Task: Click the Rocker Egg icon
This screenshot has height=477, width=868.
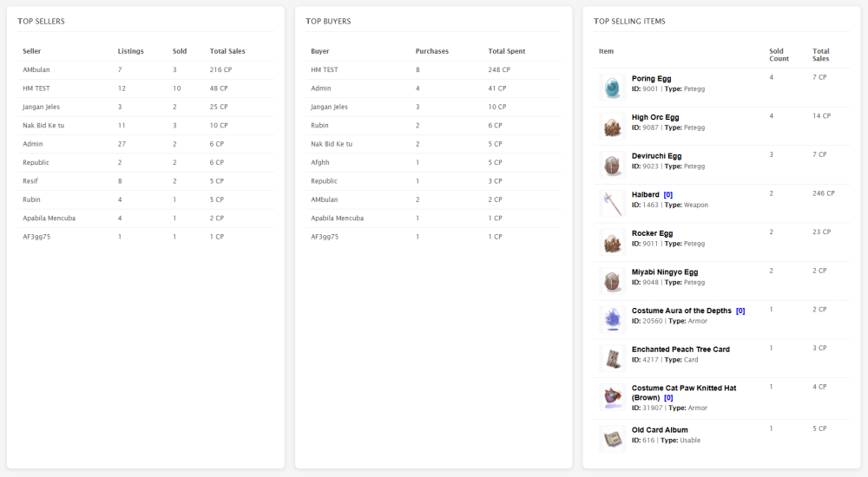Action: [x=612, y=242]
